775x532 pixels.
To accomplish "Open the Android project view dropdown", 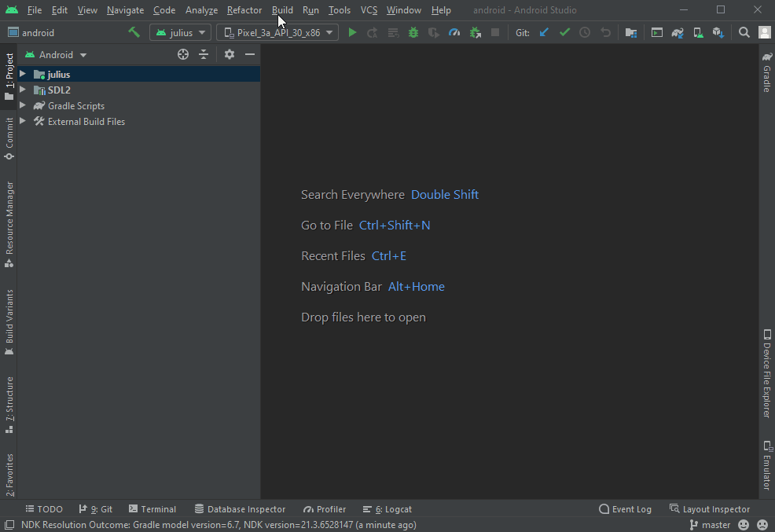I will pyautogui.click(x=56, y=55).
